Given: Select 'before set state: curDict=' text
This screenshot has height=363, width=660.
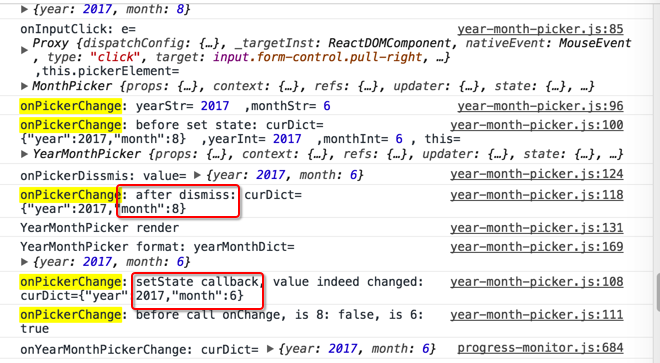Looking at the screenshot, I should point(229,125).
